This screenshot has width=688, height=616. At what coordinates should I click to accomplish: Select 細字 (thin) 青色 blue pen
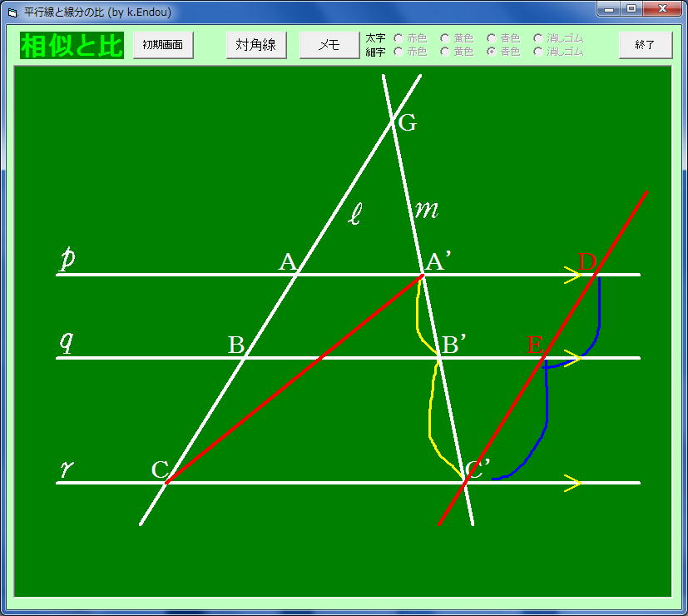coord(503,52)
